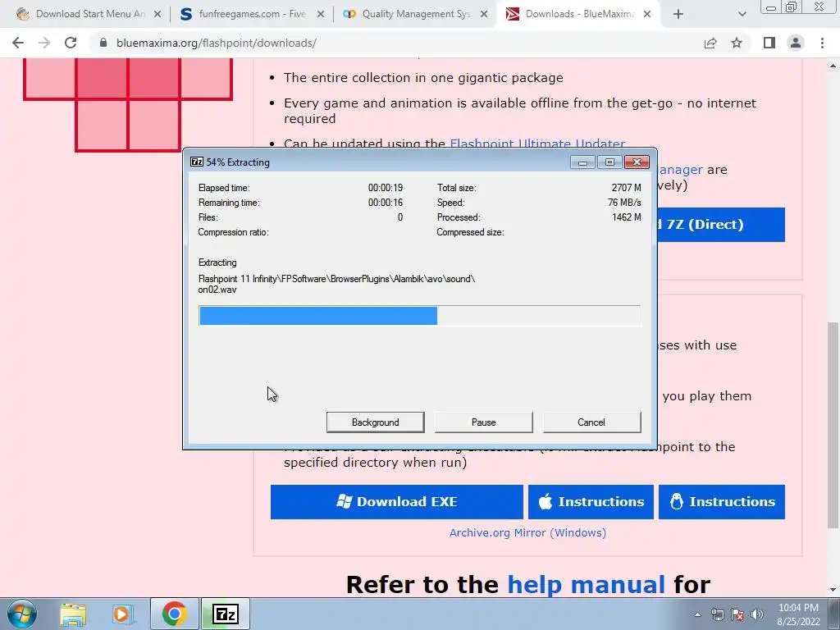Switch to funfreegames.com tab
This screenshot has width=840, height=630.
pyautogui.click(x=252, y=14)
